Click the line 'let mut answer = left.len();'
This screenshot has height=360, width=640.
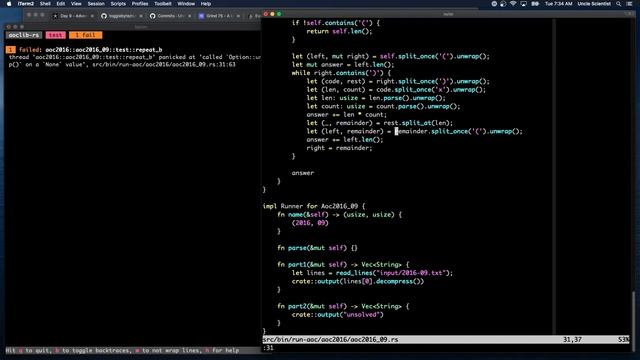coord(343,64)
